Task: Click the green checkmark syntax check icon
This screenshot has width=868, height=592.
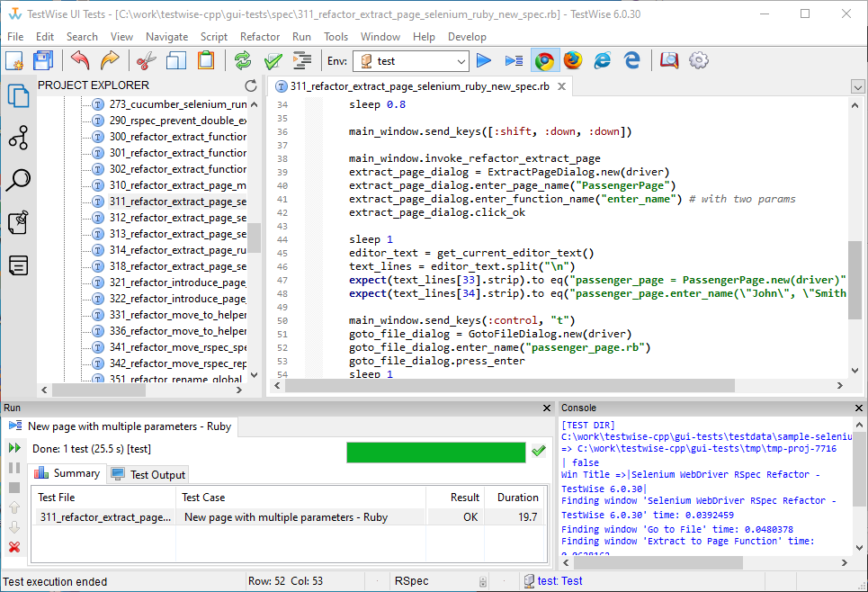Action: [x=273, y=60]
